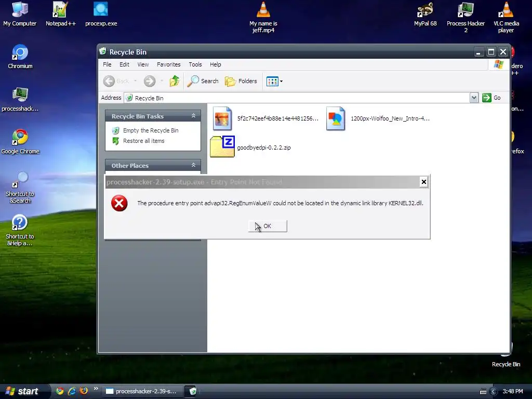Image resolution: width=532 pixels, height=399 pixels.
Task: Collapse the Recycle Bin Tasks panel
Action: tap(193, 116)
